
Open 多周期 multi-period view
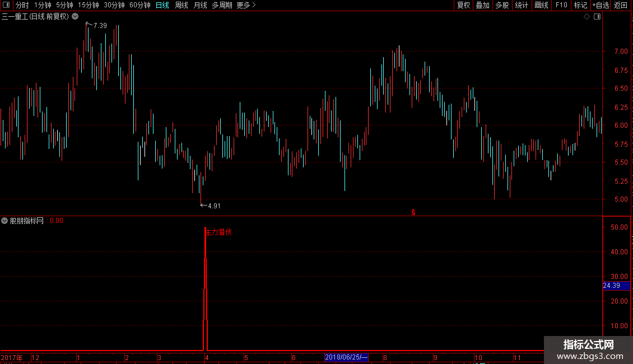222,5
